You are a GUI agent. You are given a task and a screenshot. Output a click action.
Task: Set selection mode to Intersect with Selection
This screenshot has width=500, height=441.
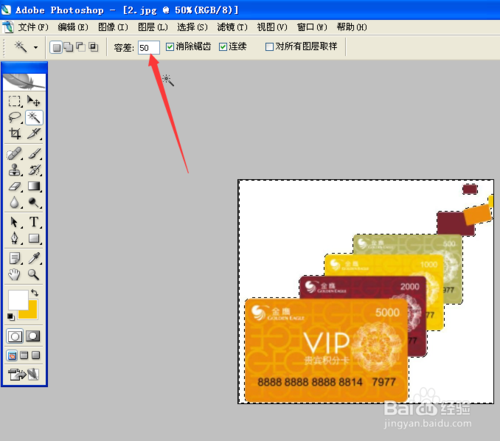click(x=93, y=47)
